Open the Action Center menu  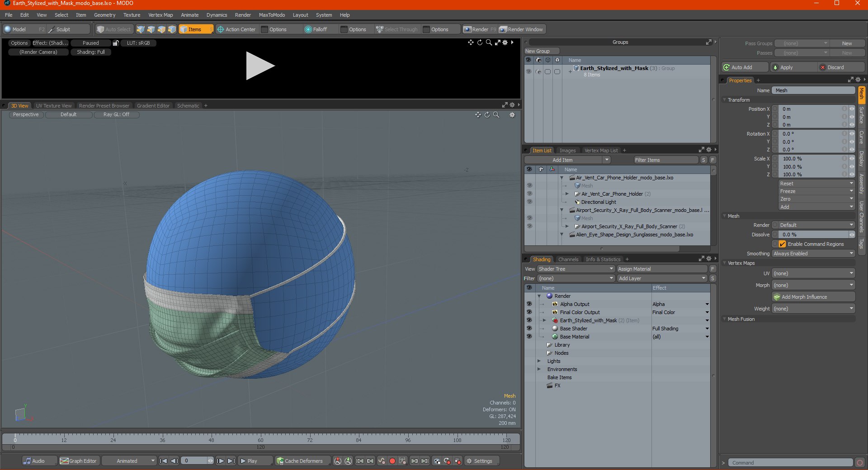236,29
